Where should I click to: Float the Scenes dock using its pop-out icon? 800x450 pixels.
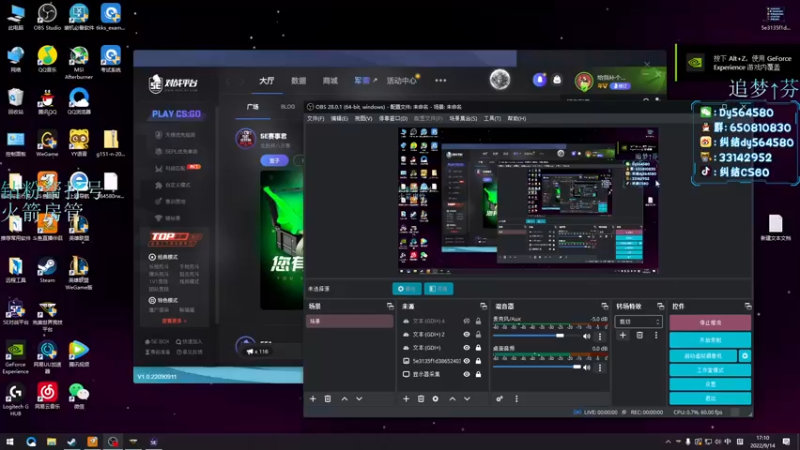pyautogui.click(x=390, y=306)
